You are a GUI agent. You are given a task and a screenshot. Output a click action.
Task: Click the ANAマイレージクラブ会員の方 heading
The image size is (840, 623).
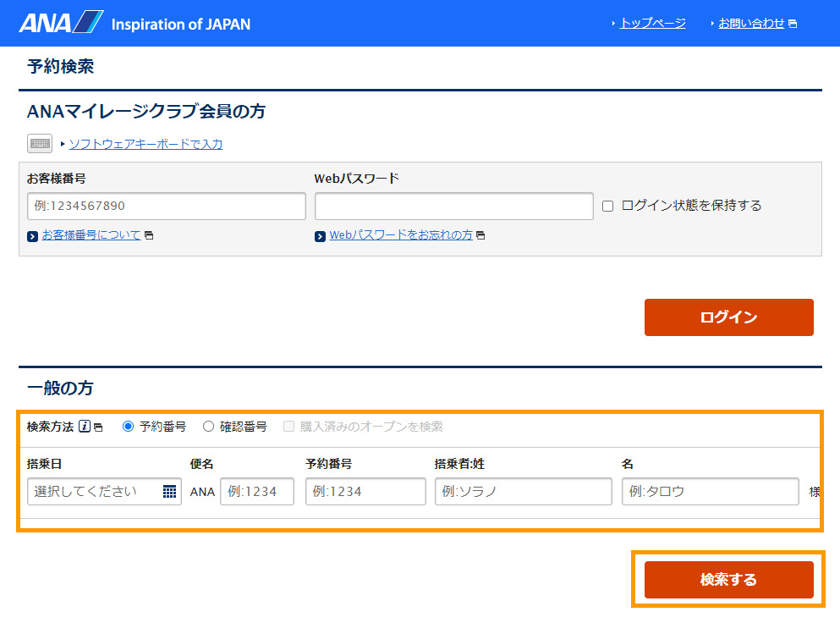click(x=146, y=111)
